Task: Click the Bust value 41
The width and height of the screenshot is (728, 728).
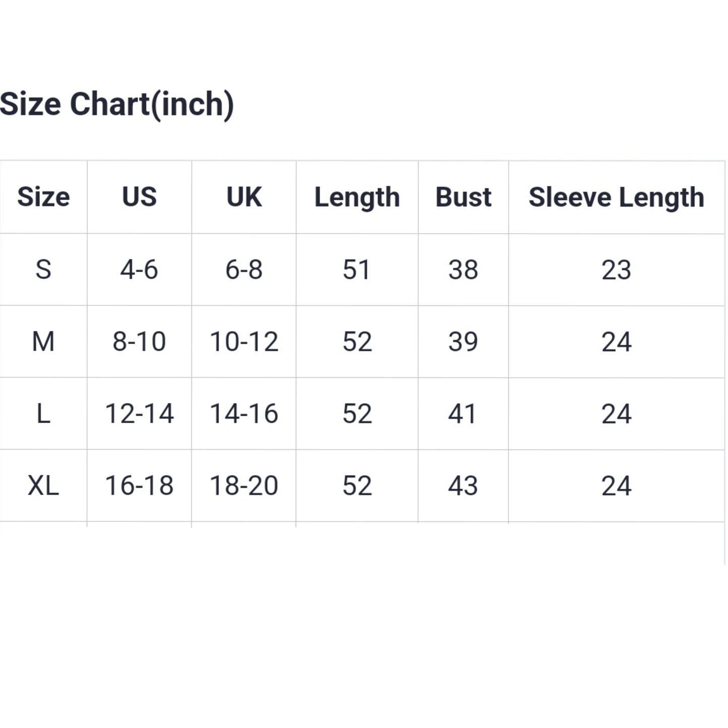Action: (x=463, y=414)
